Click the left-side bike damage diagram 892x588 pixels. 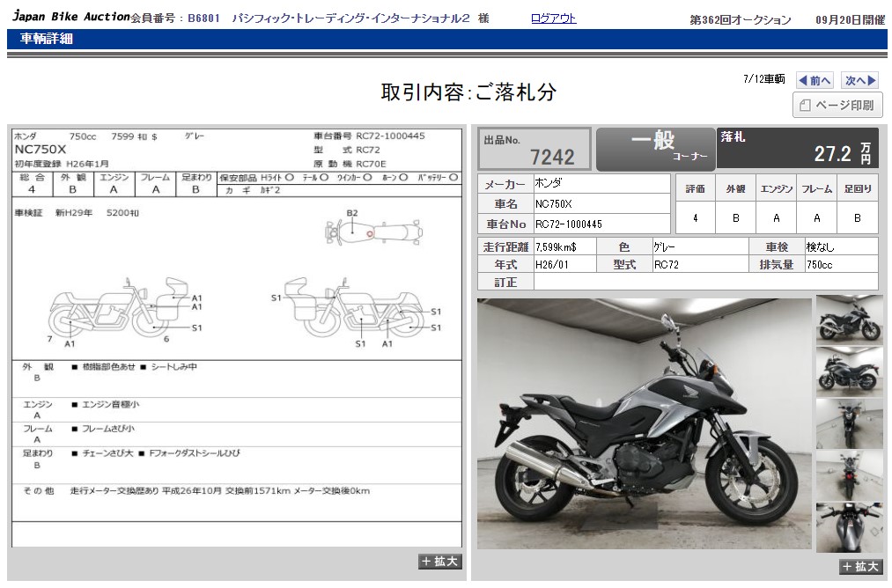click(x=118, y=308)
